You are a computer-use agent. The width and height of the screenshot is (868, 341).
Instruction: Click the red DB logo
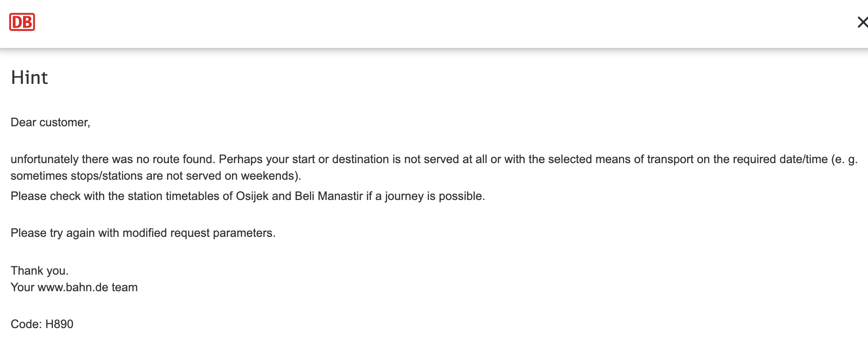click(22, 22)
